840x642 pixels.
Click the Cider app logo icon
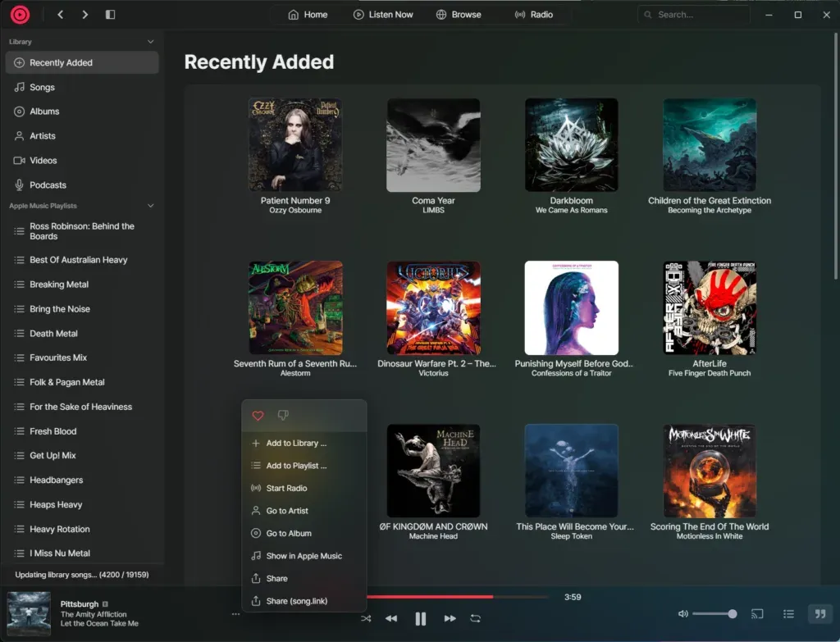point(20,15)
